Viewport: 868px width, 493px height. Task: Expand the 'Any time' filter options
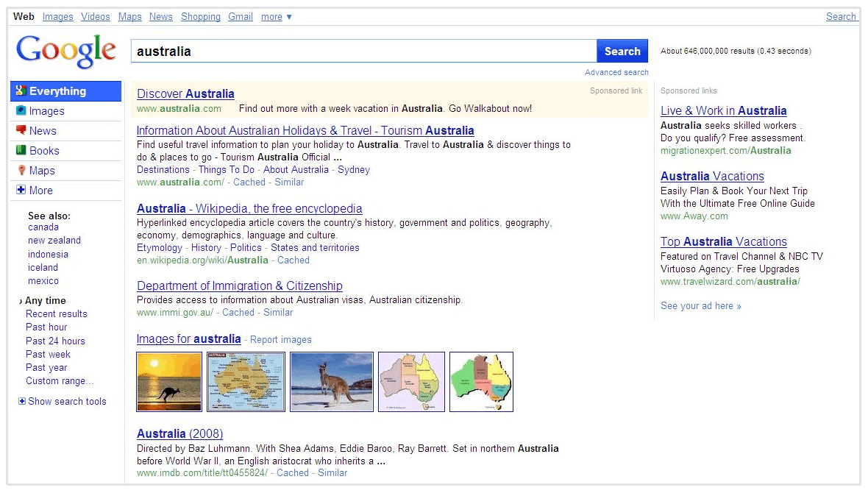[x=46, y=300]
